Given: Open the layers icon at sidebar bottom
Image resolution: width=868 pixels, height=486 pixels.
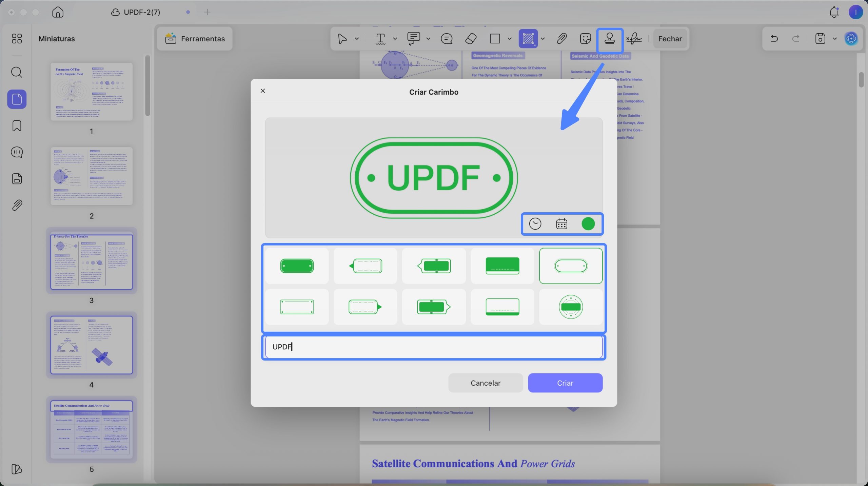Looking at the screenshot, I should pyautogui.click(x=17, y=469).
